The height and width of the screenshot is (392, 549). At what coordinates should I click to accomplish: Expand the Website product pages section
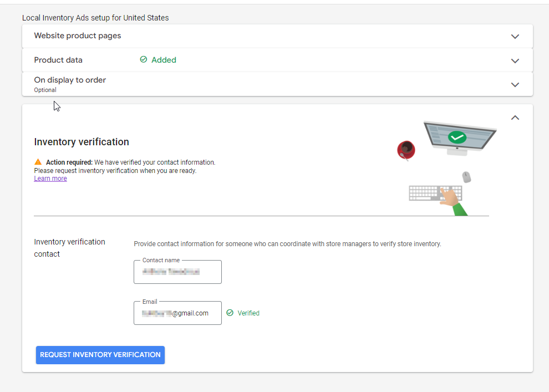tap(515, 36)
